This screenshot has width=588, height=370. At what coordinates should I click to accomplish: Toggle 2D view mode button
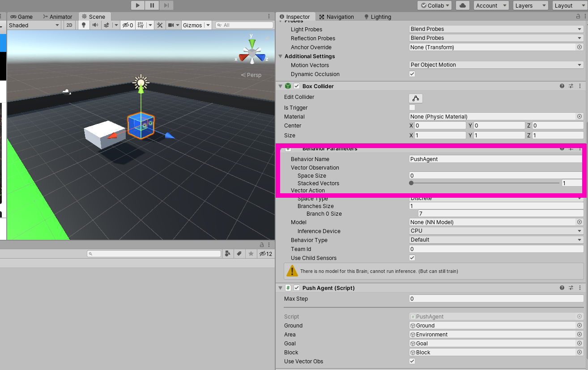click(x=69, y=25)
